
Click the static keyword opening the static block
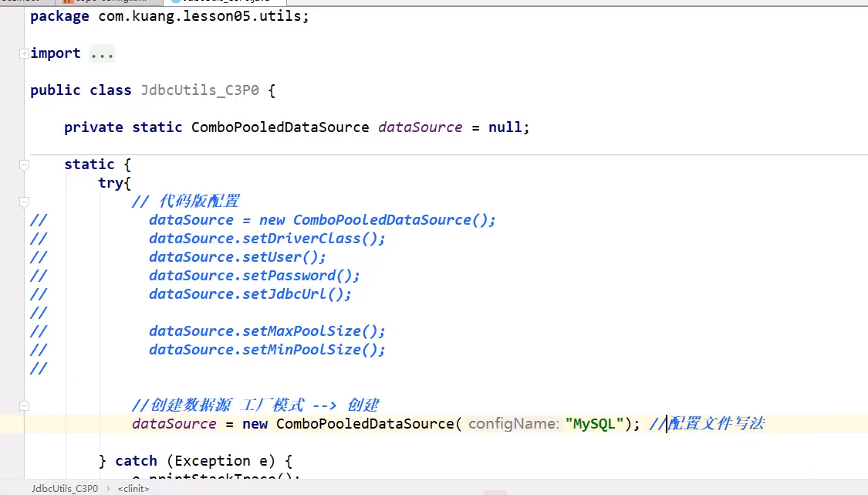(90, 164)
